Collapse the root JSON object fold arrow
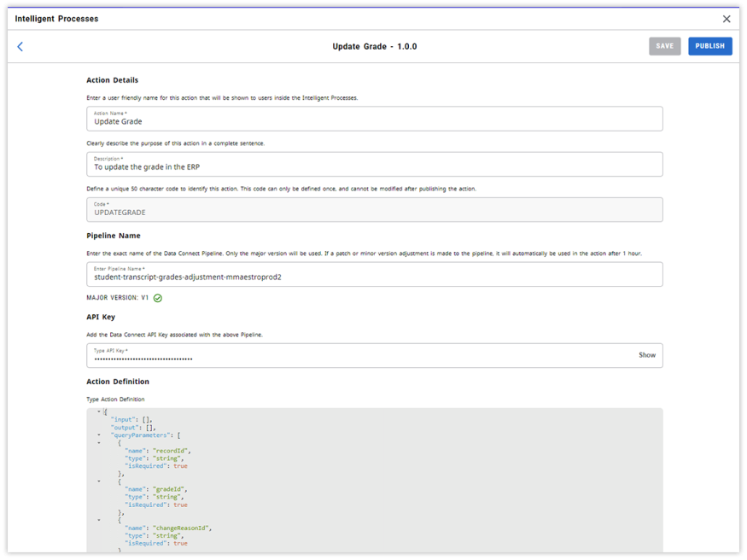Viewport: 747px width, 560px height. point(99,411)
